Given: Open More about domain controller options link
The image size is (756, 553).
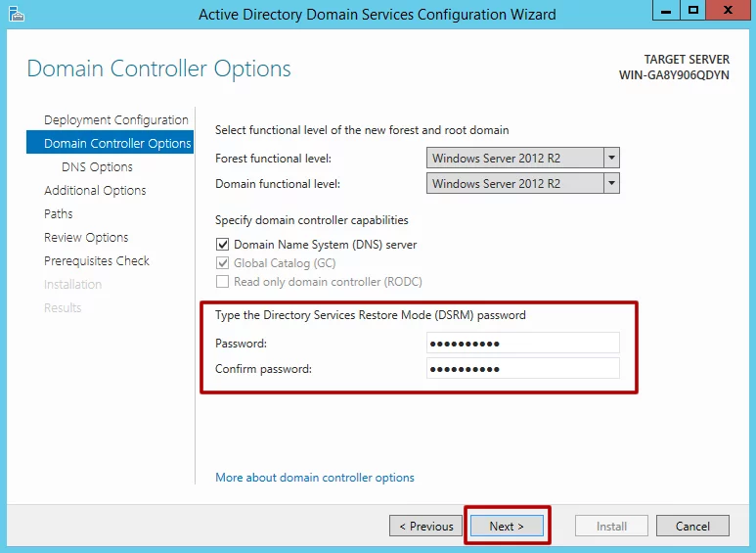Looking at the screenshot, I should click(315, 478).
